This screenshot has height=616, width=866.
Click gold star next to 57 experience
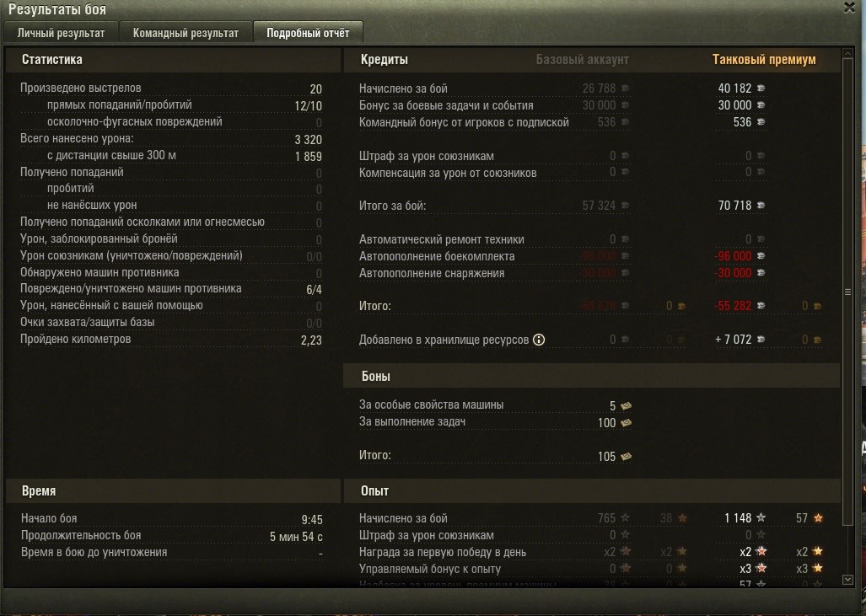pos(818,517)
